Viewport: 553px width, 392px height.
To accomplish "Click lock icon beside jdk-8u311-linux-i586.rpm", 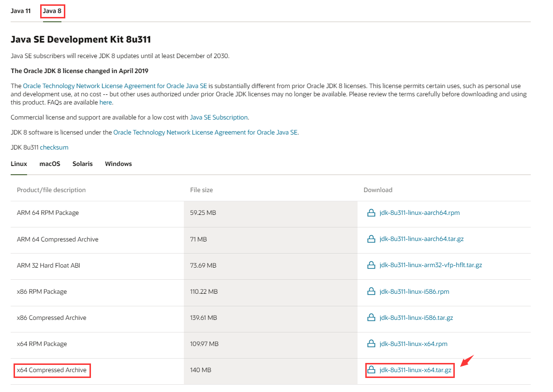I will tap(371, 291).
